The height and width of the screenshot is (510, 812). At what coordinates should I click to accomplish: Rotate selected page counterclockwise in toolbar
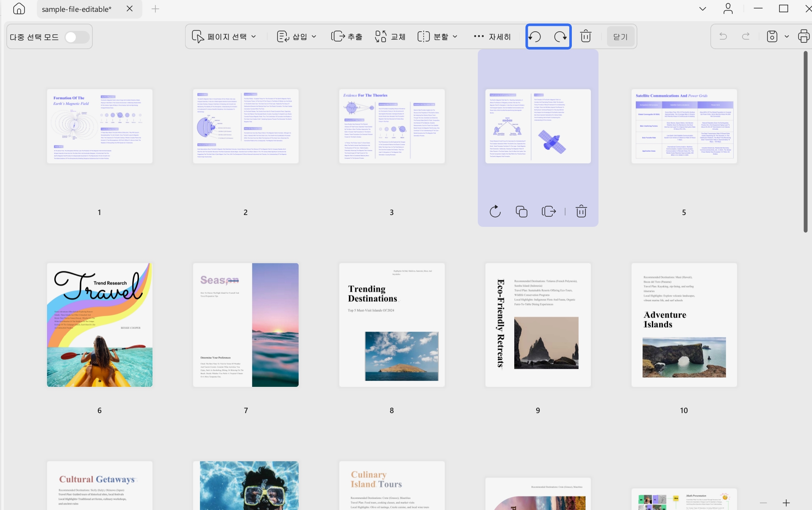coord(535,37)
